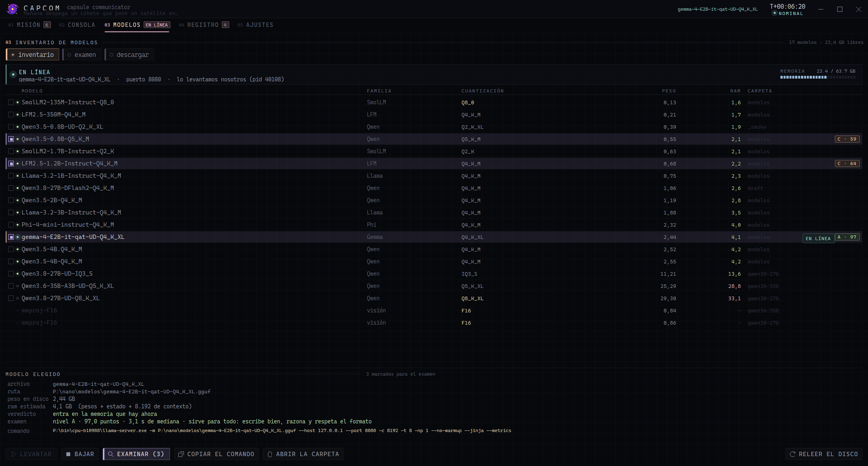Uncheck the Qwen3.5-0.8B-Q5_K_M checkbox

click(x=11, y=139)
